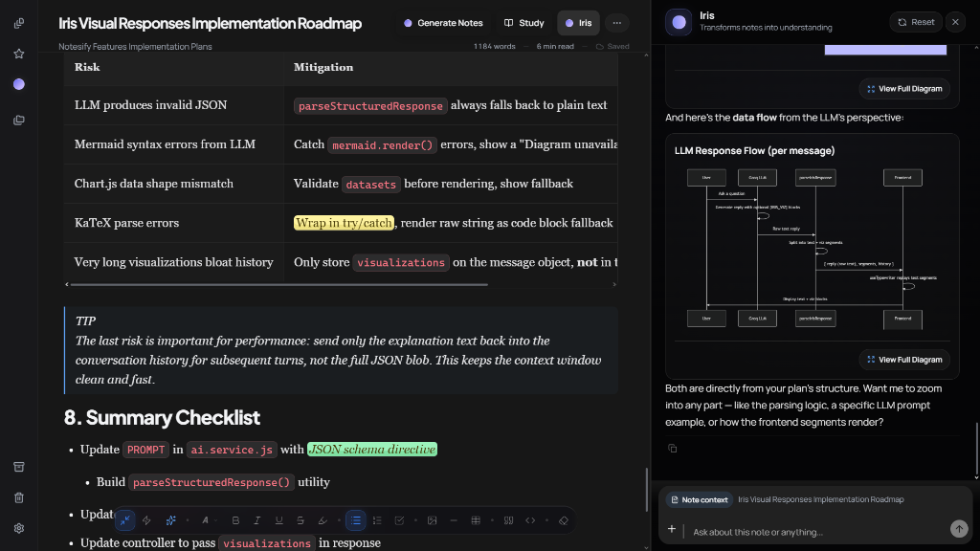Click the datasets code snippet
Screen dimensions: 980x551
click(370, 185)
